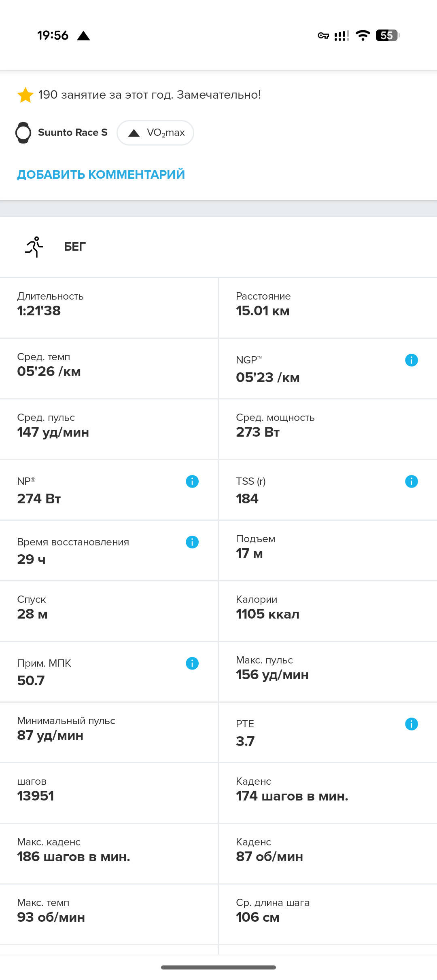Tap the PTE info icon
437x980 pixels.
coord(411,724)
